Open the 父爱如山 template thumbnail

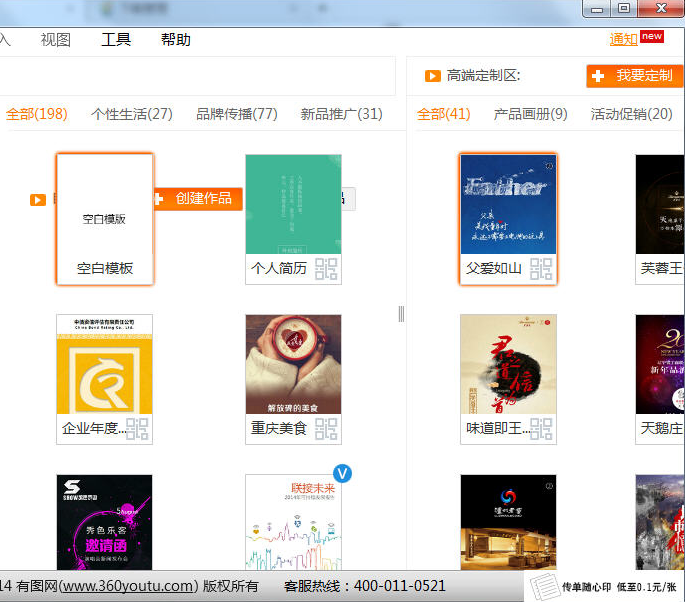pyautogui.click(x=508, y=204)
